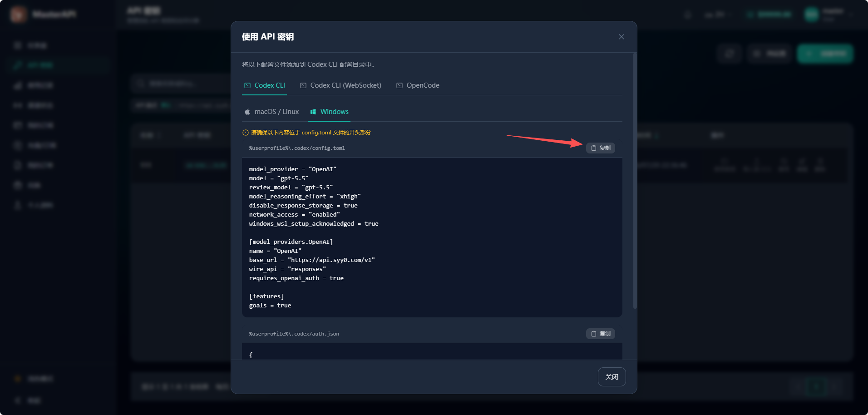Click the dialog's vertical scrollbar

(x=635, y=181)
